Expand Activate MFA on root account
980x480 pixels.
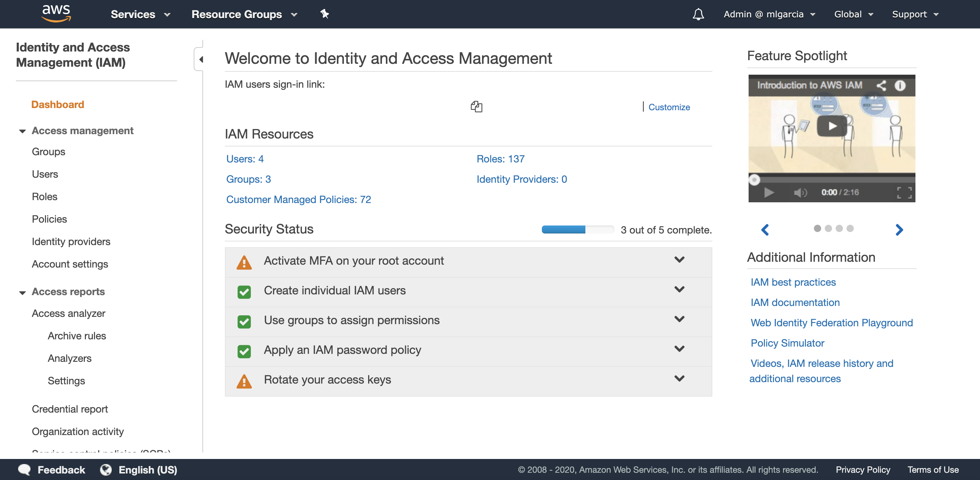point(679,260)
